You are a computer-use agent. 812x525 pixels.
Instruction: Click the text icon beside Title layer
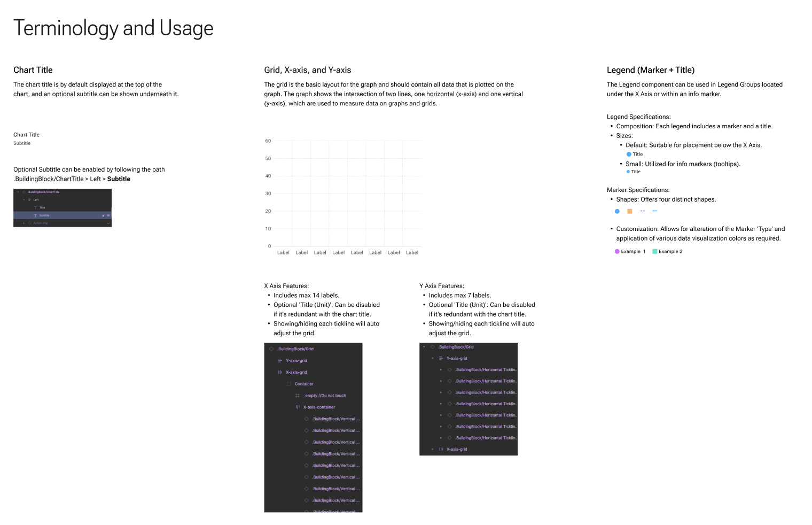pyautogui.click(x=35, y=207)
